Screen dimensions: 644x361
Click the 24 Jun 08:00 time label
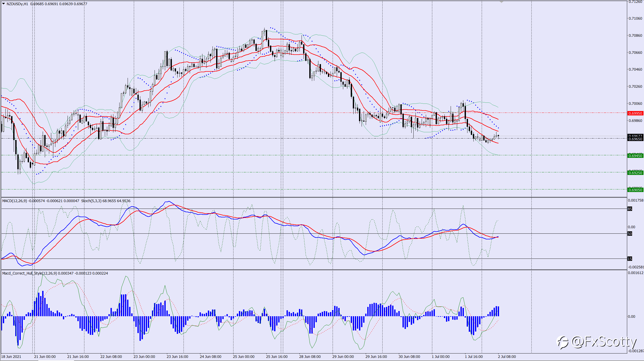coord(210,357)
